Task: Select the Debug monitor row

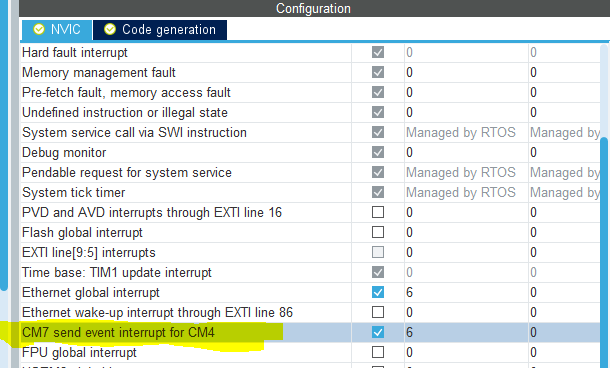Action: (x=310, y=152)
